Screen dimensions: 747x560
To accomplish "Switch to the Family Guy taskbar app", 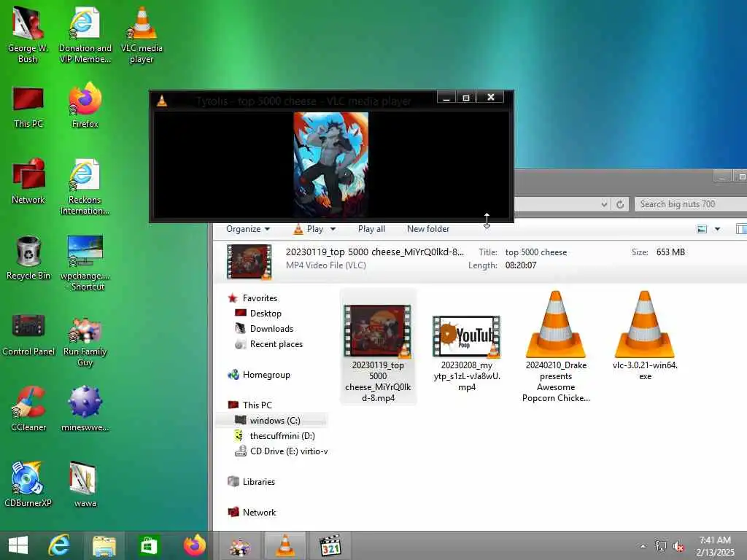I will click(x=239, y=545).
